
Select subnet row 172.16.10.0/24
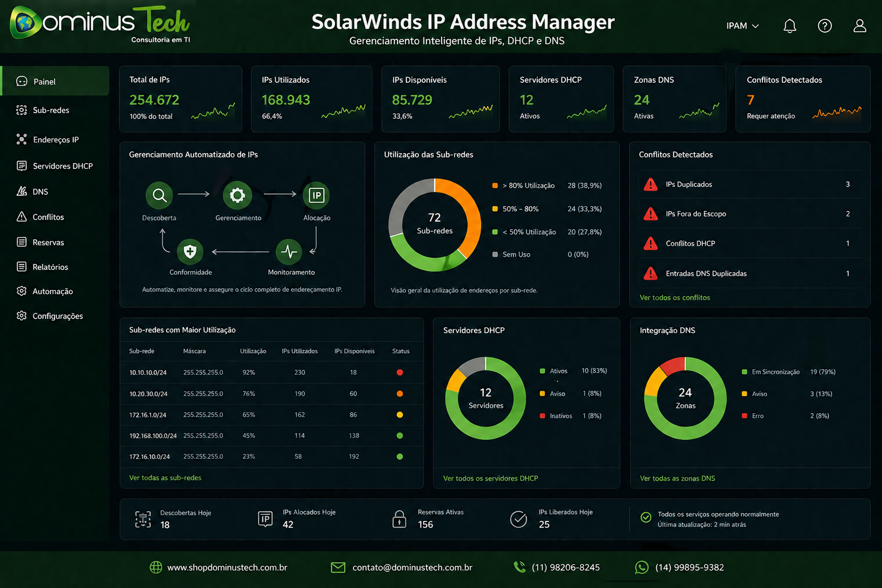coord(272,457)
